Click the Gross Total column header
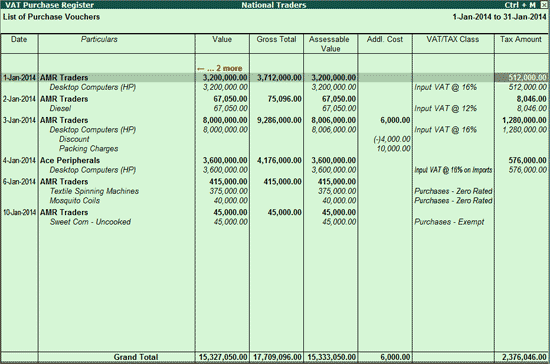 (276, 39)
